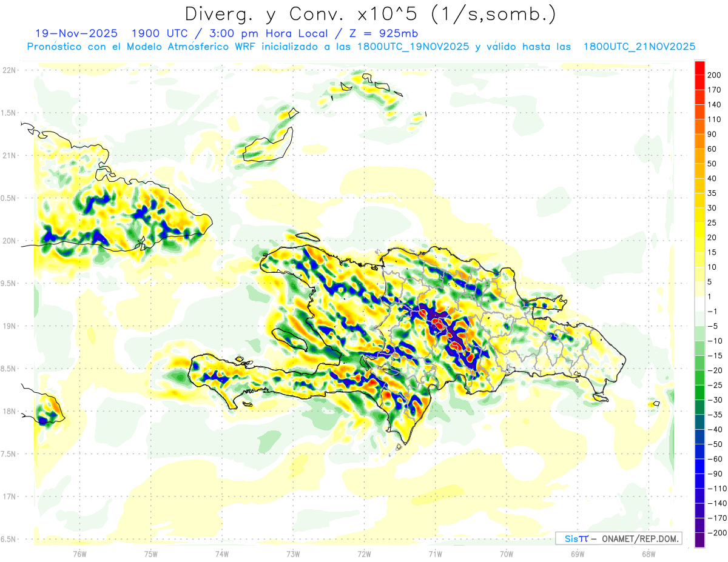Click the "71W" longitude label
Image resolution: width=728 pixels, height=562 pixels.
(435, 554)
